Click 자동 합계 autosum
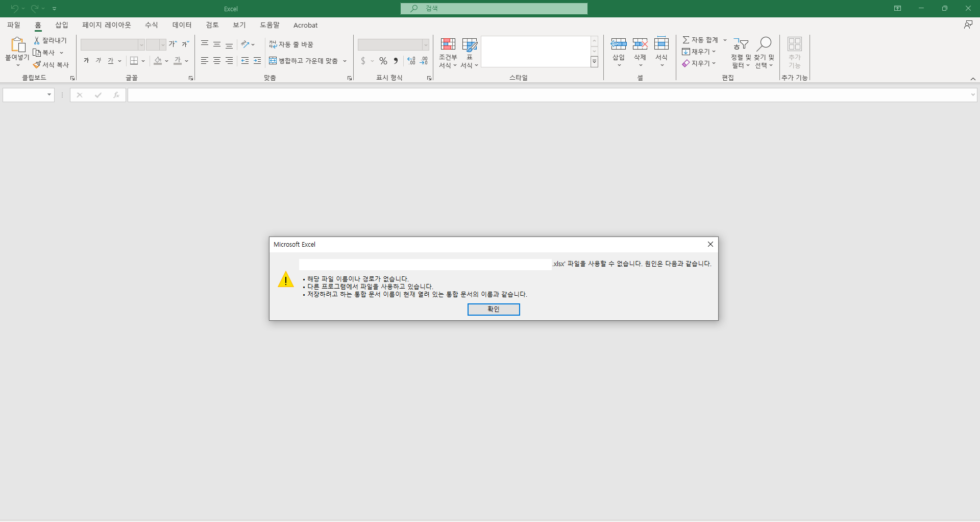Screen dimensions: 980x522 [x=700, y=40]
